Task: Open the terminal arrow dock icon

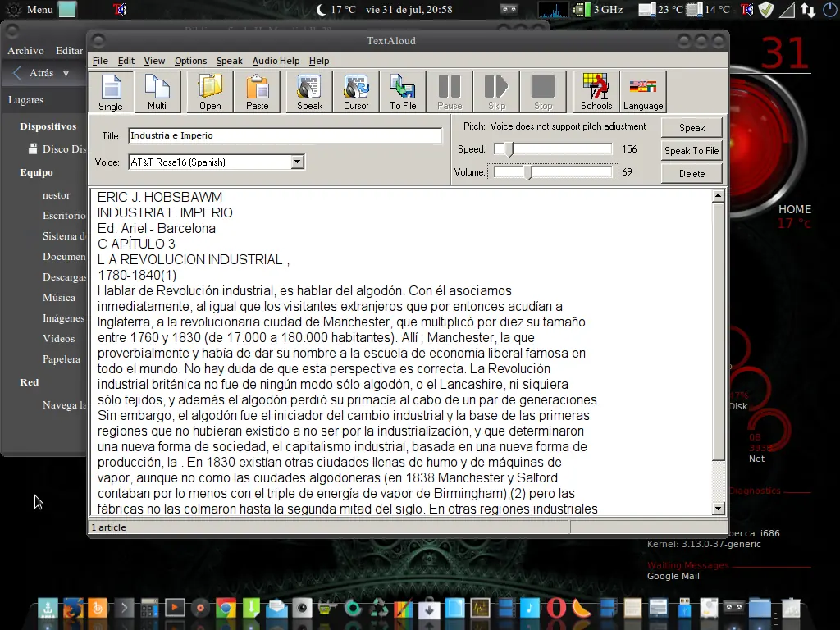Action: click(124, 608)
